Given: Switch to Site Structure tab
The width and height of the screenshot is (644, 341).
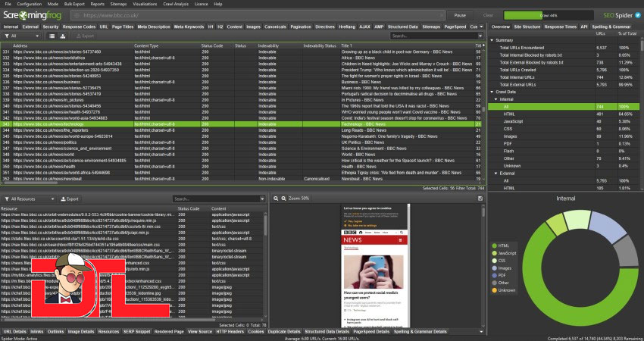Looking at the screenshot, I should click(x=527, y=27).
